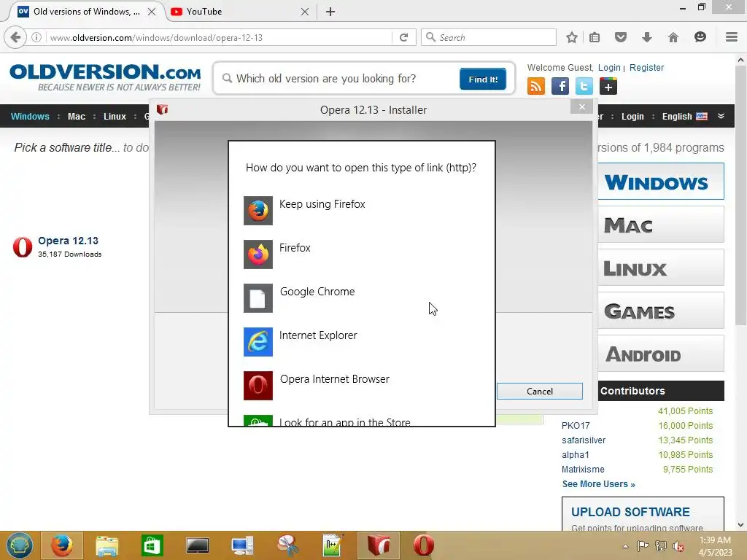Click the Android category banner
Image resolution: width=747 pixels, height=560 pixels.
coord(661,354)
